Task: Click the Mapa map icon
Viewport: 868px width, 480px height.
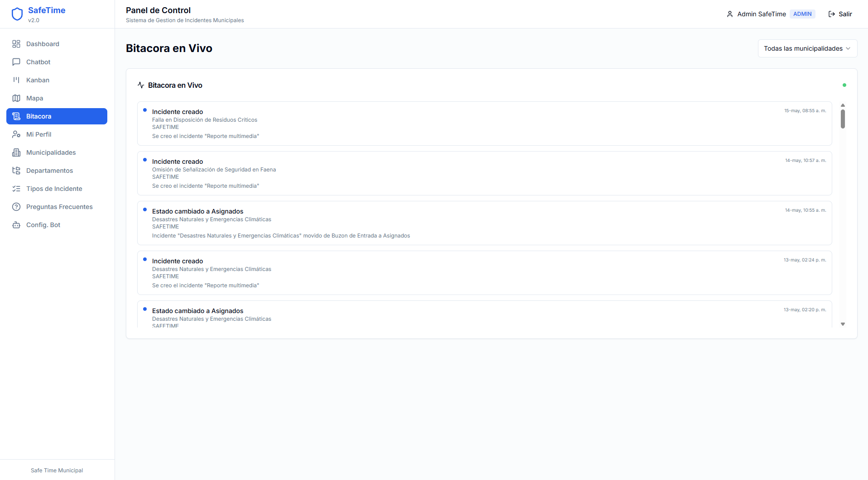Action: coord(16,98)
